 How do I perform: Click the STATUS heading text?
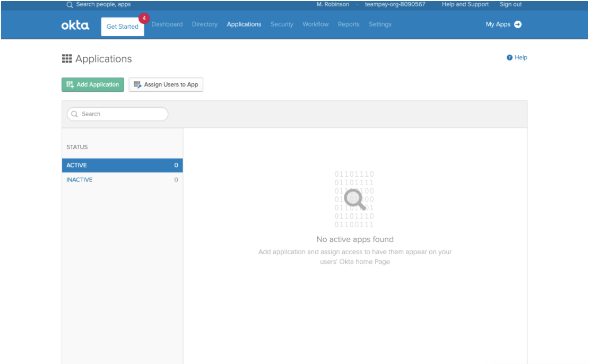pos(77,147)
